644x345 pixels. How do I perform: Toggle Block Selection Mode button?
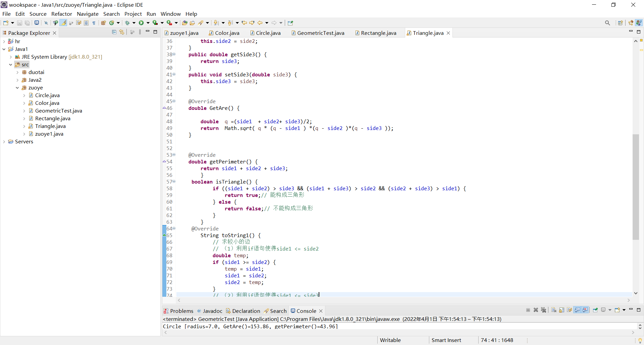(86, 23)
